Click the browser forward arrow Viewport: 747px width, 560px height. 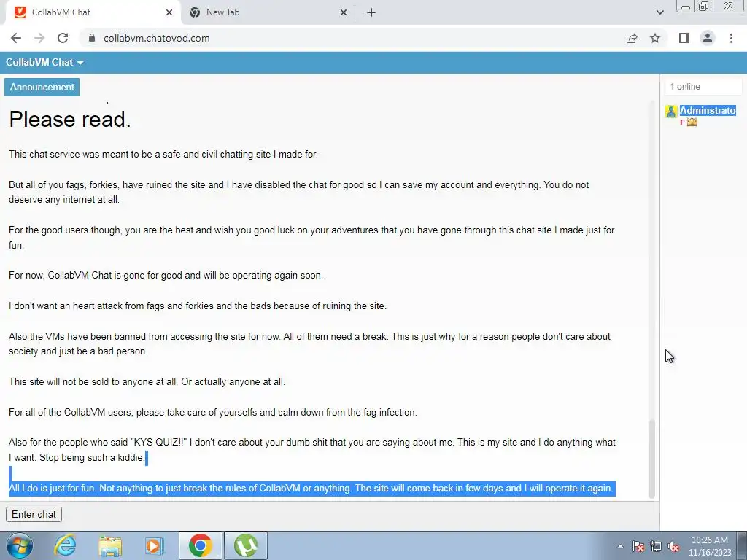[39, 38]
